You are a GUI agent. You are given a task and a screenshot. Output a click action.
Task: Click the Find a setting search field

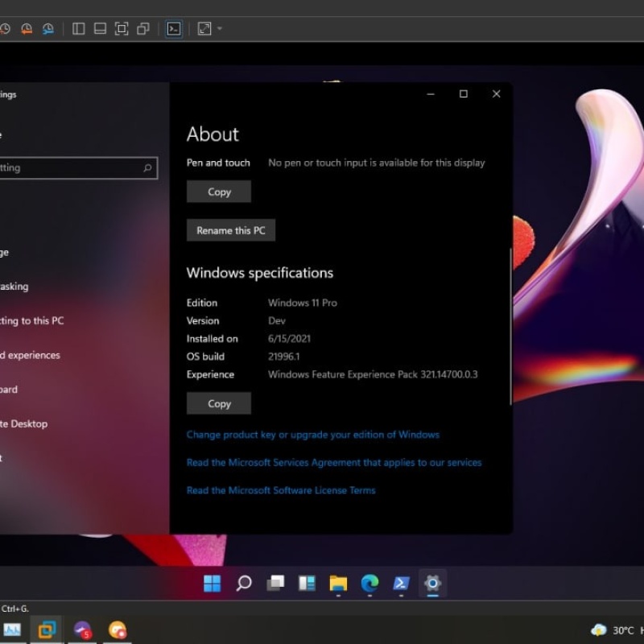click(78, 167)
